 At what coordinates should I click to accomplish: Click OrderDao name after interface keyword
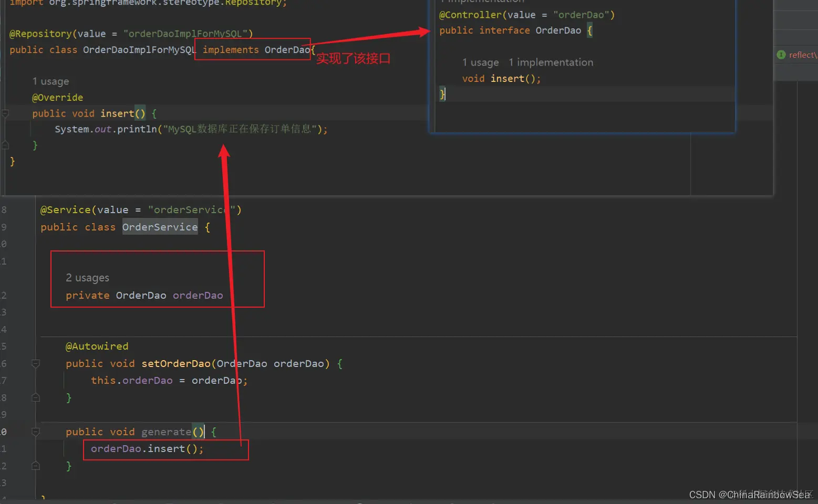(x=558, y=30)
